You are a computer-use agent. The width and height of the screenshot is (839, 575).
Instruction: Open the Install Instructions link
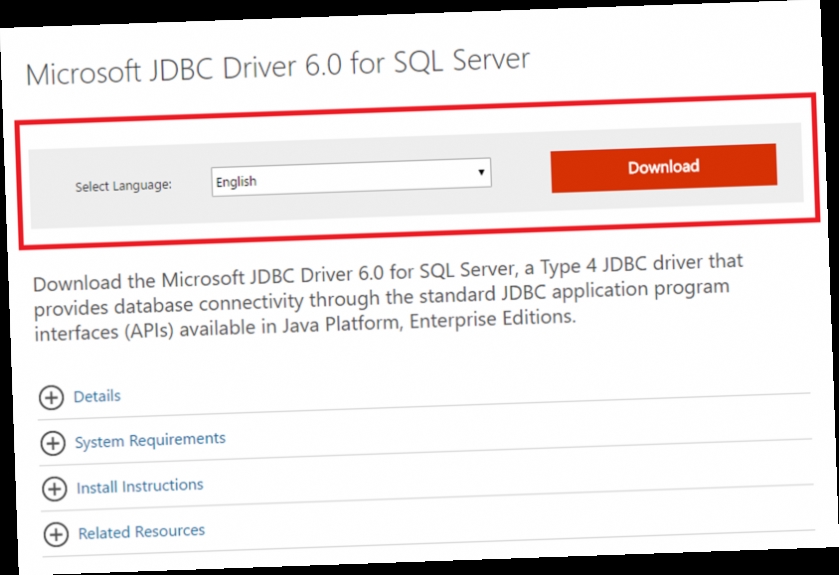pyautogui.click(x=140, y=487)
